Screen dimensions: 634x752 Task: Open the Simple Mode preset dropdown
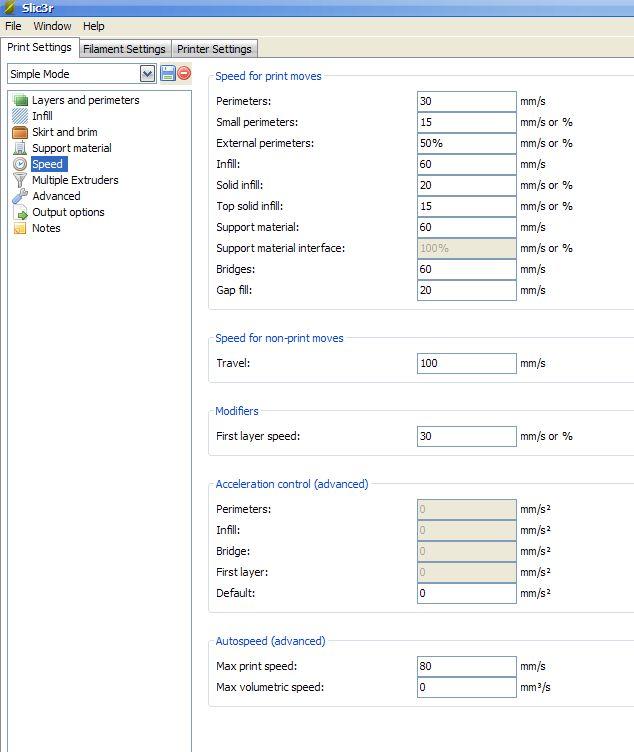(x=147, y=74)
